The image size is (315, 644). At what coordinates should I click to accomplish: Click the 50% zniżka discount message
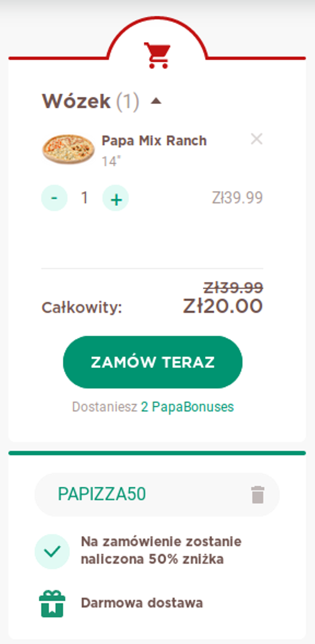tap(161, 550)
